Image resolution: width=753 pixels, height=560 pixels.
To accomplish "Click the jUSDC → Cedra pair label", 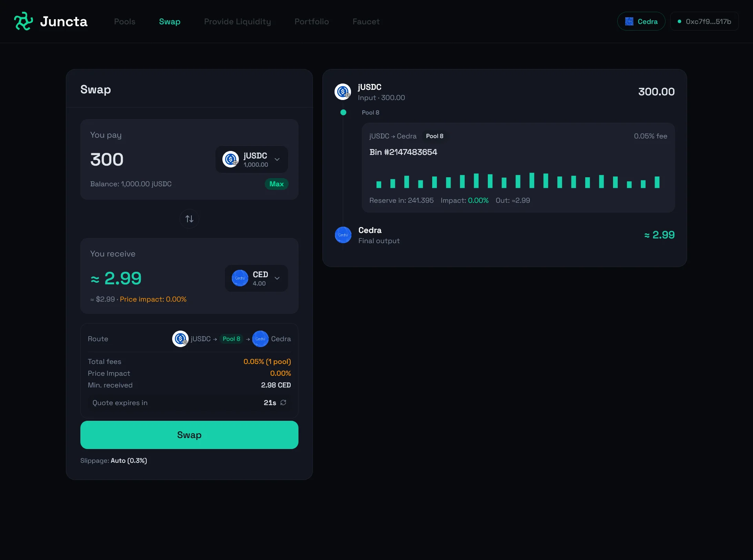I will tap(393, 136).
